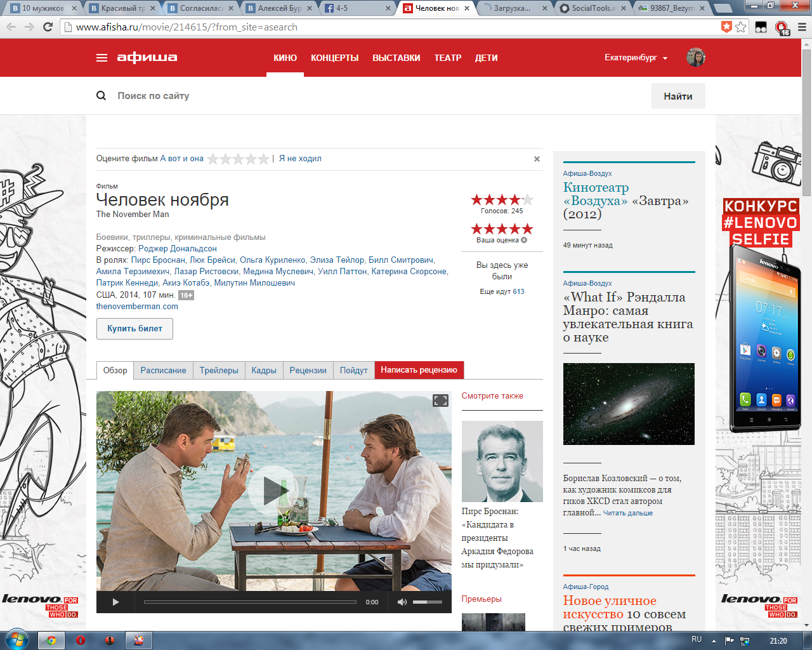Close the rate-film banner with the X
Screen dimensions: 812x650
537,159
